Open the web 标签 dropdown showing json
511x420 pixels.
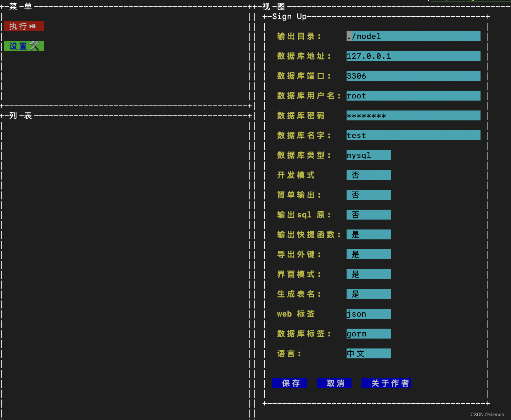coord(369,314)
